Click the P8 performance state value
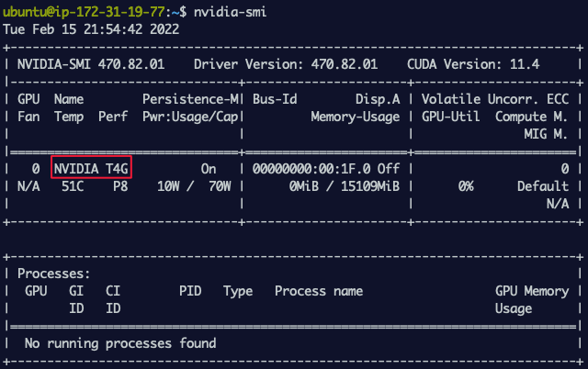Viewport: 588px width, 369px height. click(120, 186)
